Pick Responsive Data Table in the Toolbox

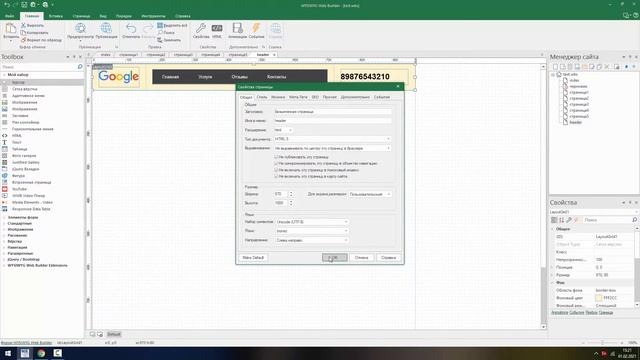tap(31, 209)
